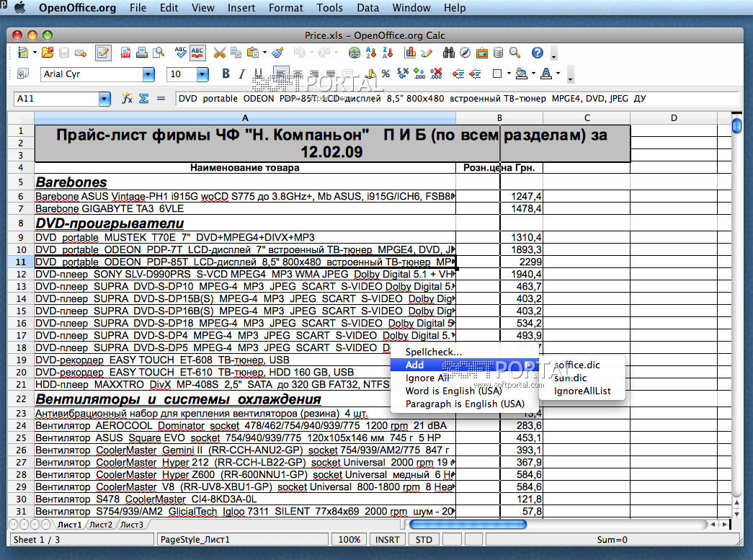Choose Spellcheck... in context menu
753x560 pixels.
(464, 352)
